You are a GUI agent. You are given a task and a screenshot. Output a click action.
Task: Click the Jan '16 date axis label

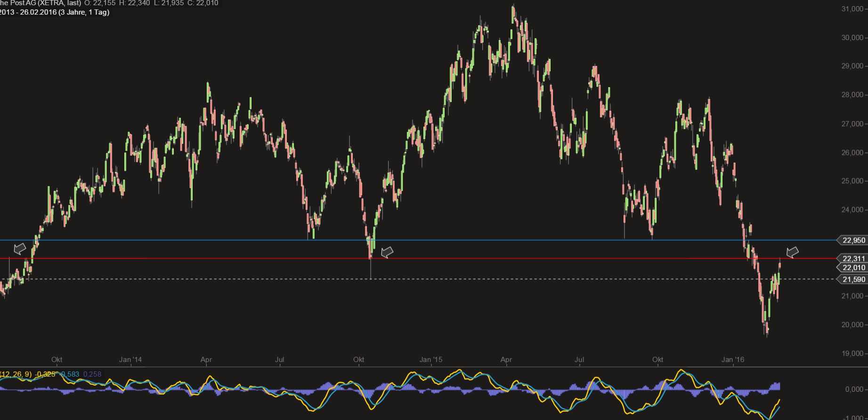(733, 360)
